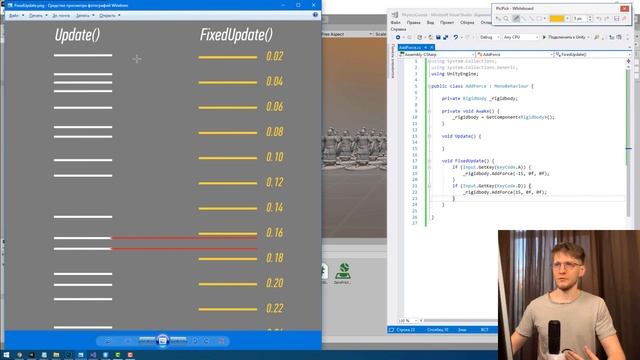Click Visual Studio new project icon
640x360 pixels.
(420, 37)
